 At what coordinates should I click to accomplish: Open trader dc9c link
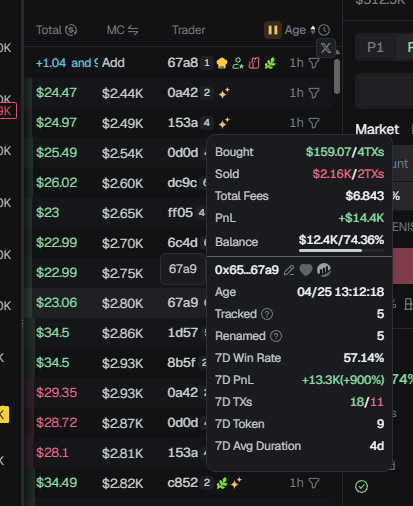click(182, 183)
